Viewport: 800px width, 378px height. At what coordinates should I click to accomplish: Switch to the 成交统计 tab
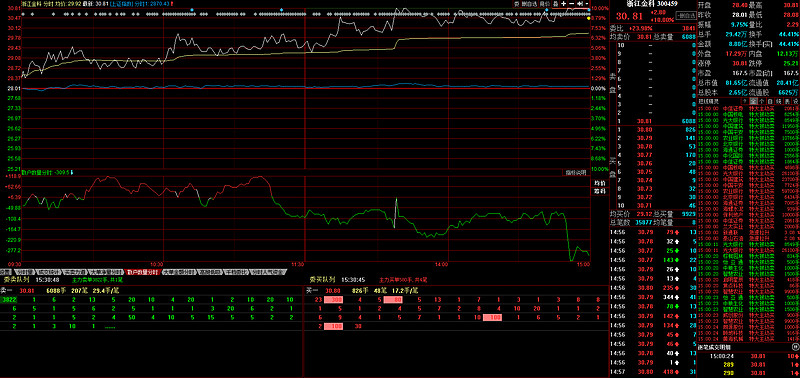48,272
